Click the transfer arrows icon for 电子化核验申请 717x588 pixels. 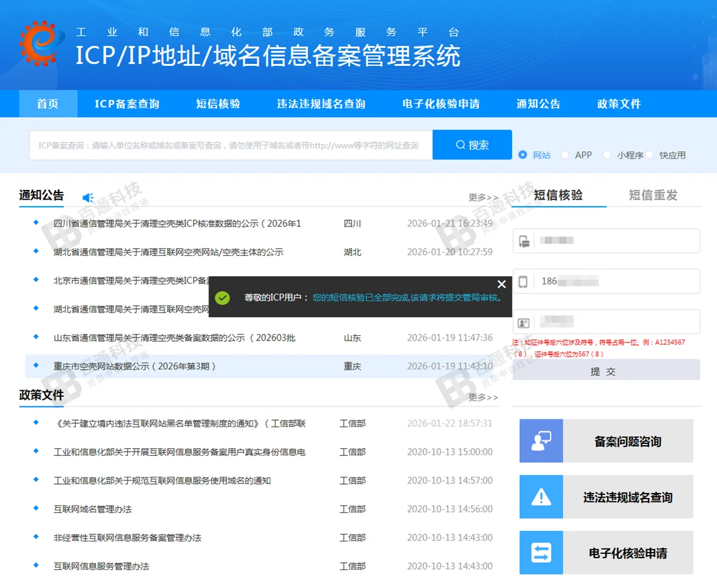(541, 553)
